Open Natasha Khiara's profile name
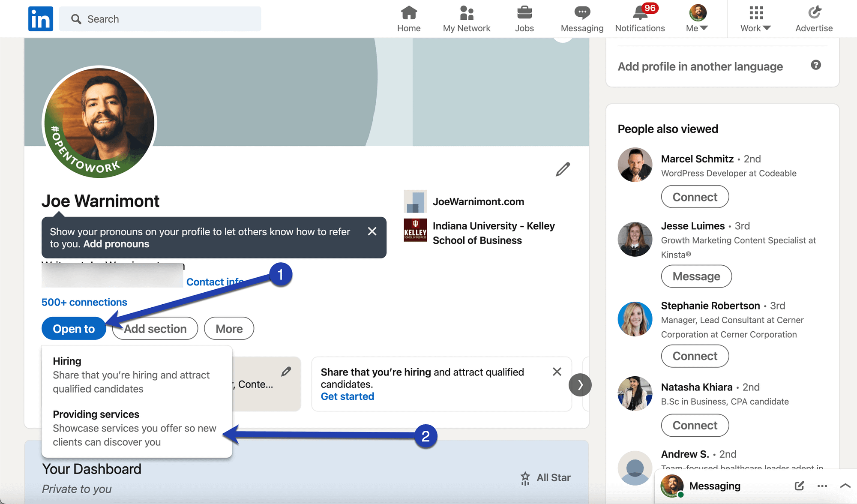Viewport: 857px width, 504px height. coord(697,387)
